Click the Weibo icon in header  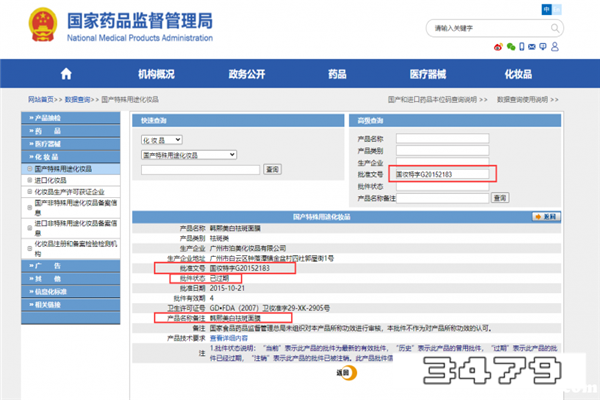(x=499, y=46)
